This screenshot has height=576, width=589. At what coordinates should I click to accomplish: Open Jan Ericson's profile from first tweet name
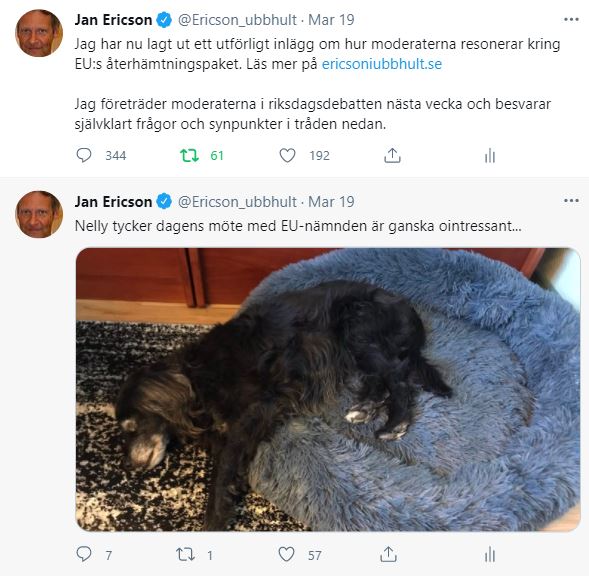113,20
